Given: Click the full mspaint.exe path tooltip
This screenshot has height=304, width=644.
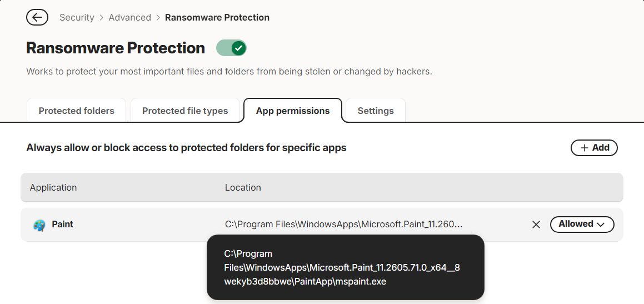Looking at the screenshot, I should click(x=346, y=267).
